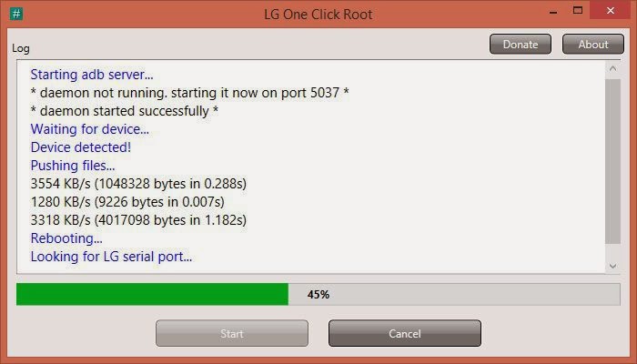Screen dimensions: 637x364
Task: Close the LG One Click Root window
Action: [x=611, y=11]
